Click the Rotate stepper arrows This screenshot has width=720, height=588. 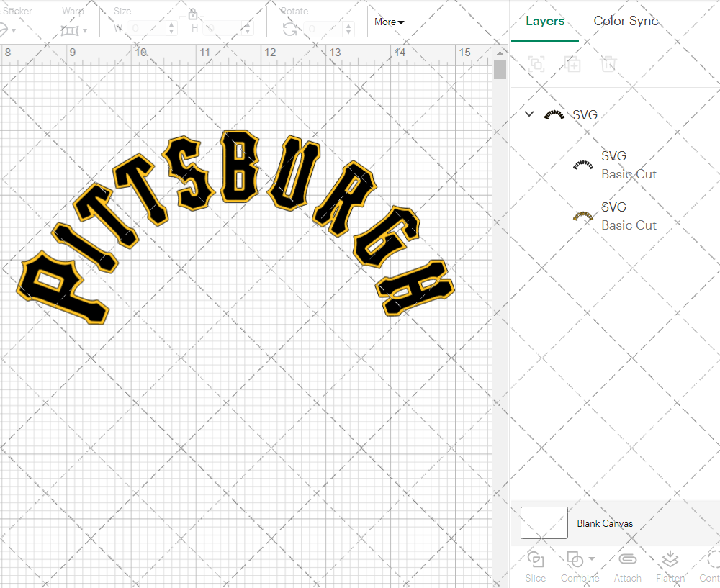(x=348, y=29)
